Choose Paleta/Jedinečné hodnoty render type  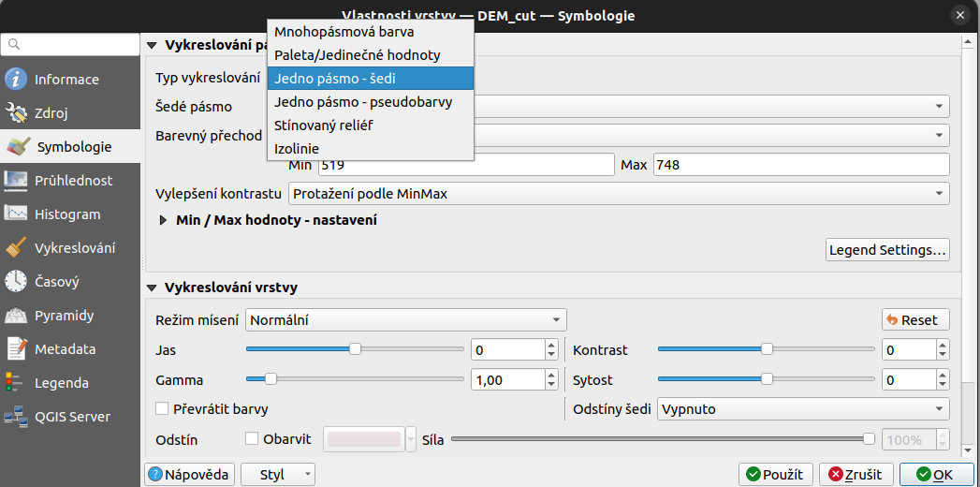(x=370, y=55)
